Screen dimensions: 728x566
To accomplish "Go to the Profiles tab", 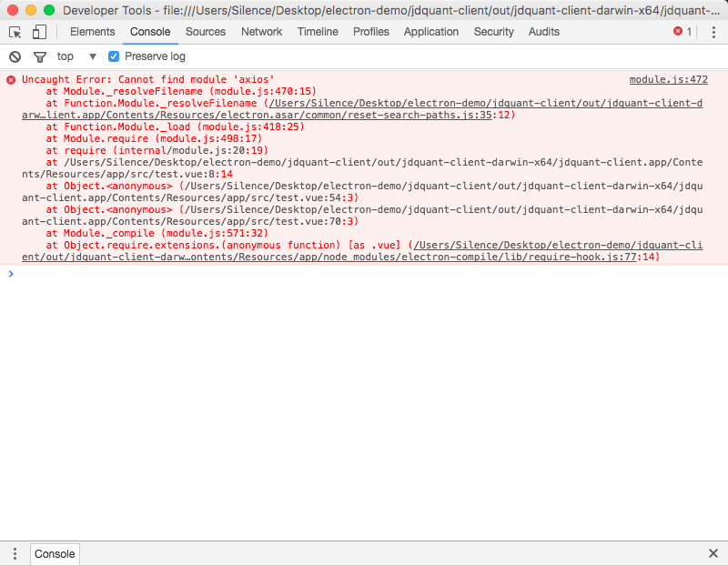I will click(371, 32).
